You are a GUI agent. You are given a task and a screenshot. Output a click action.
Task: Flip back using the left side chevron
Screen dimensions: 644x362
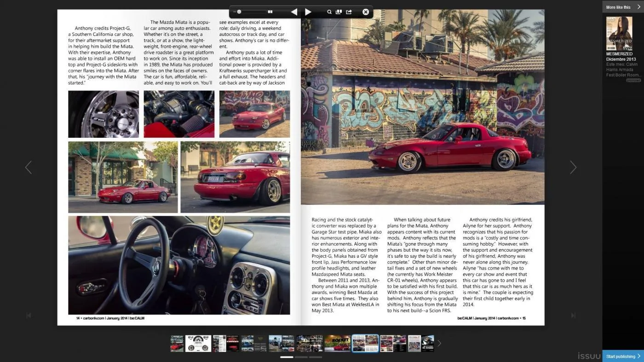(29, 167)
